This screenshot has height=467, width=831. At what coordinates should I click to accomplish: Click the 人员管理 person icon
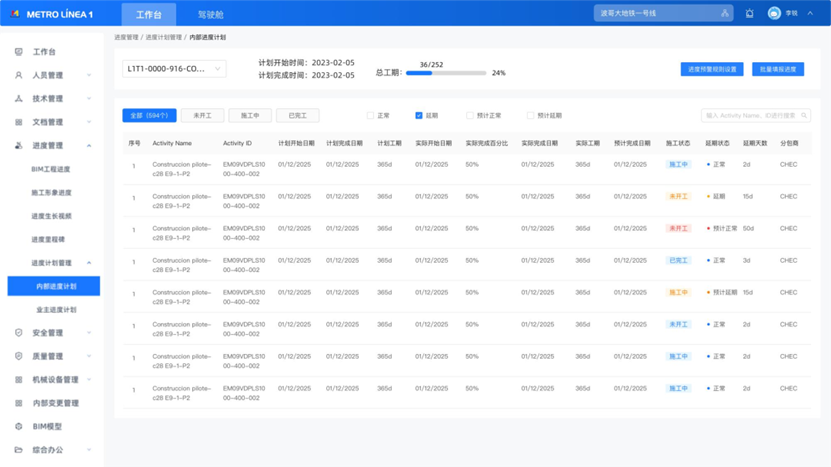tap(19, 75)
